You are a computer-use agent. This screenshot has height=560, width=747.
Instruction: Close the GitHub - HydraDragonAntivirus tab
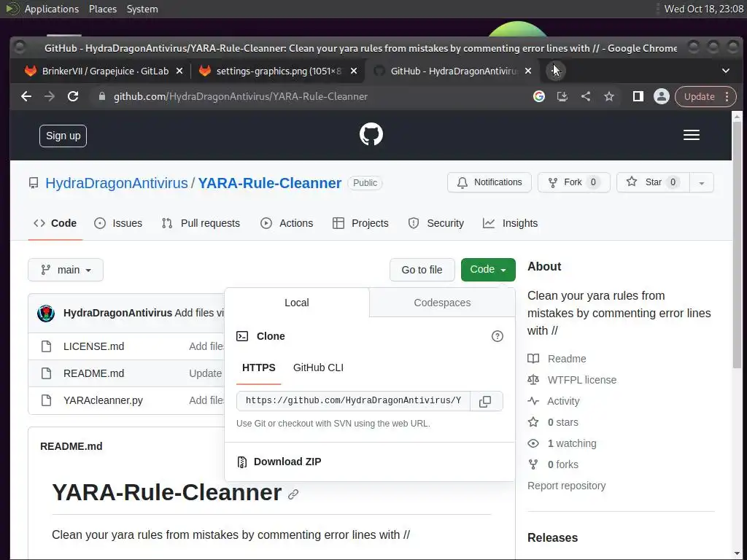528,71
